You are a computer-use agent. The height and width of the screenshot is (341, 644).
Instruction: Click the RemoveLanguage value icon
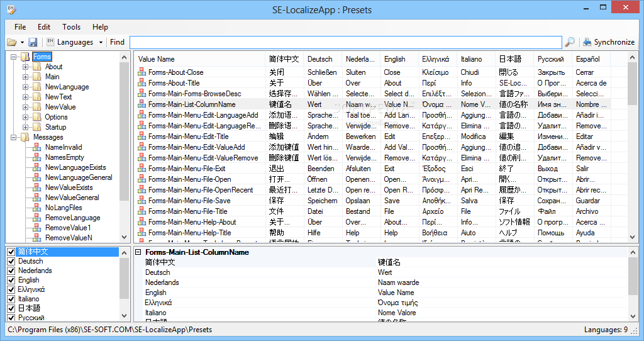37,218
